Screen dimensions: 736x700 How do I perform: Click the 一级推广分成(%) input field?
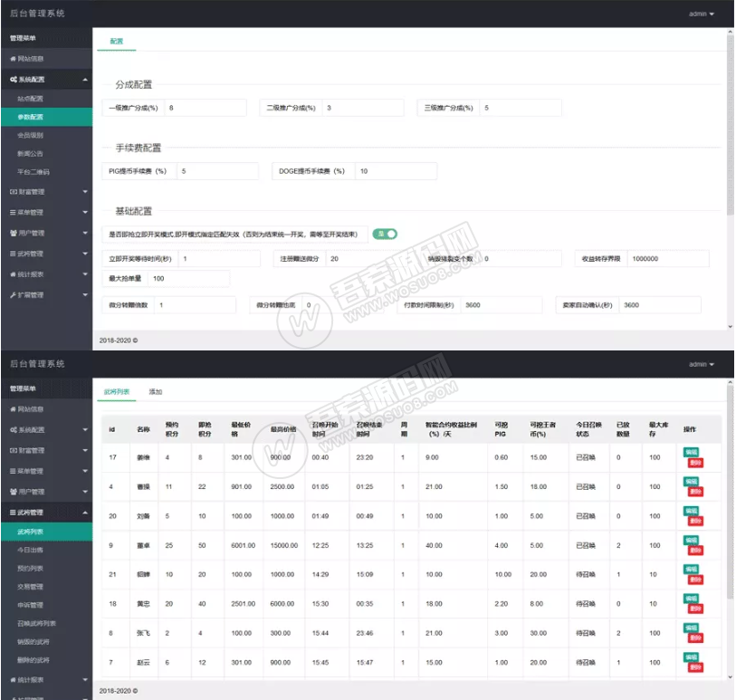204,108
